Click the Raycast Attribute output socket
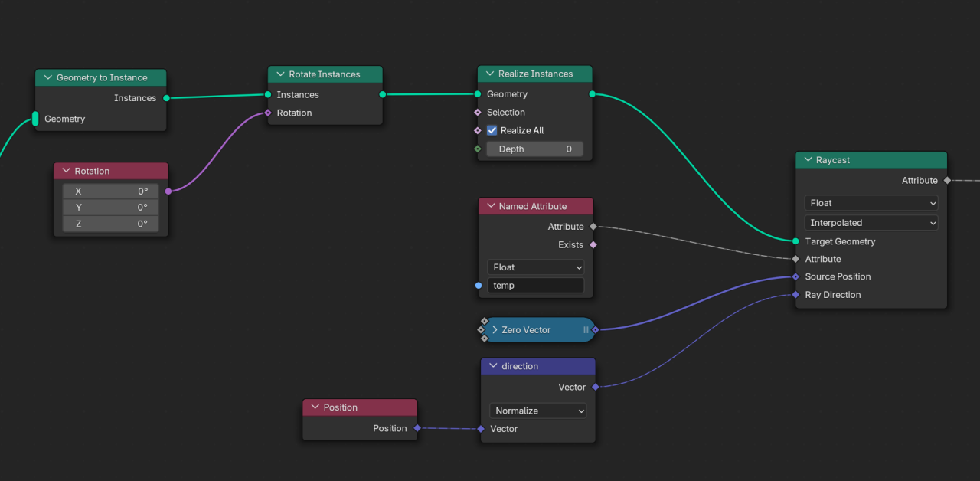The image size is (980, 481). click(x=947, y=181)
